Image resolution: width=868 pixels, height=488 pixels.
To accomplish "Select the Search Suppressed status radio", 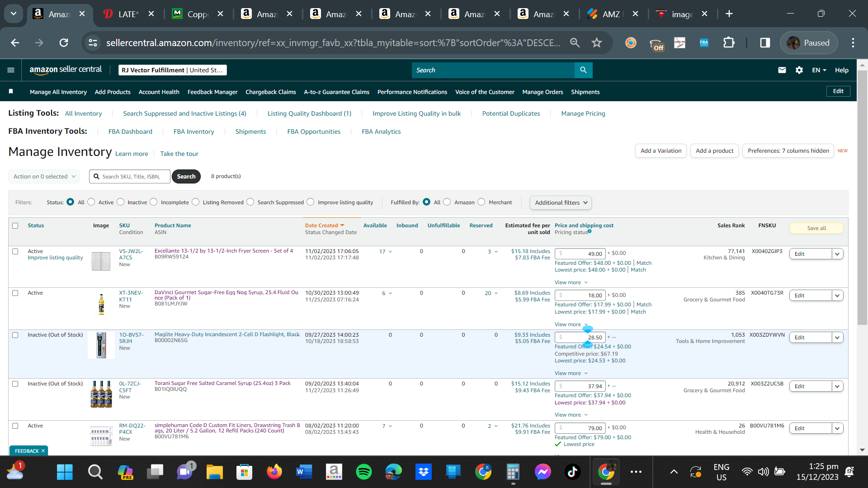I will point(250,202).
